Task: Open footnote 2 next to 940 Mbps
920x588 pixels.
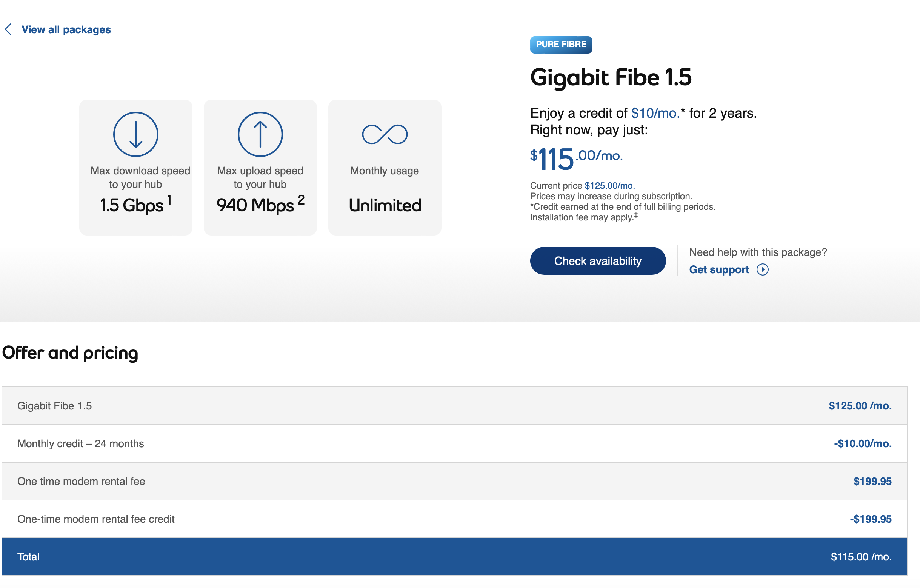Action: click(301, 200)
